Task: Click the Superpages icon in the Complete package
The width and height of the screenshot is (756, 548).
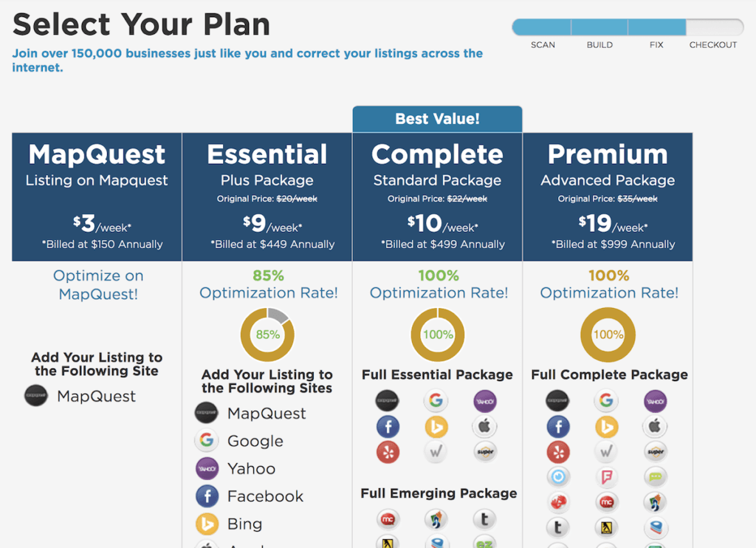Action: coord(484,452)
